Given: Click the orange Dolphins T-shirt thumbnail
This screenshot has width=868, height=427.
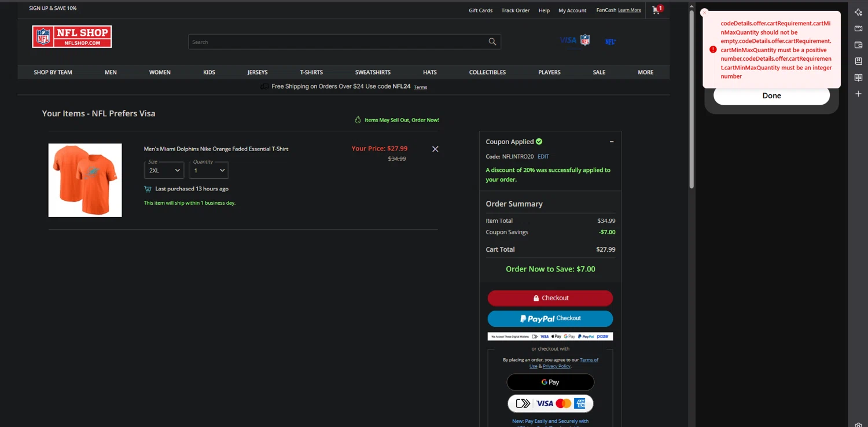Looking at the screenshot, I should pyautogui.click(x=85, y=180).
